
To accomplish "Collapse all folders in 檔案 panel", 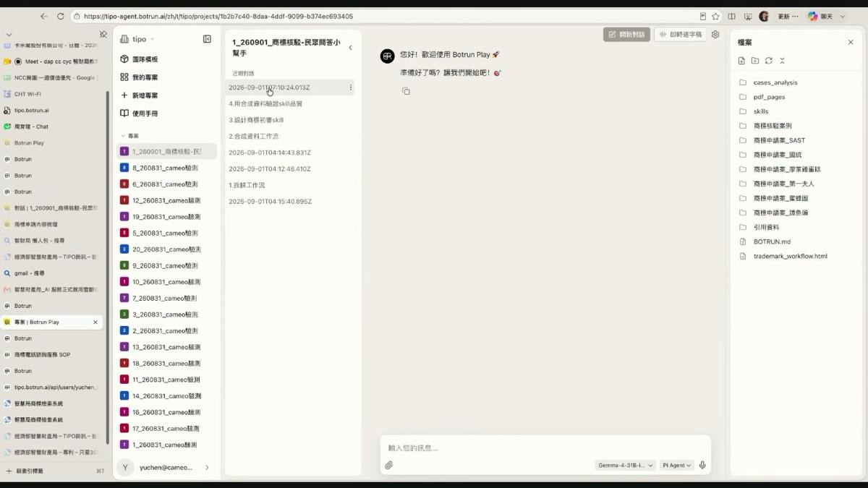I will click(782, 61).
